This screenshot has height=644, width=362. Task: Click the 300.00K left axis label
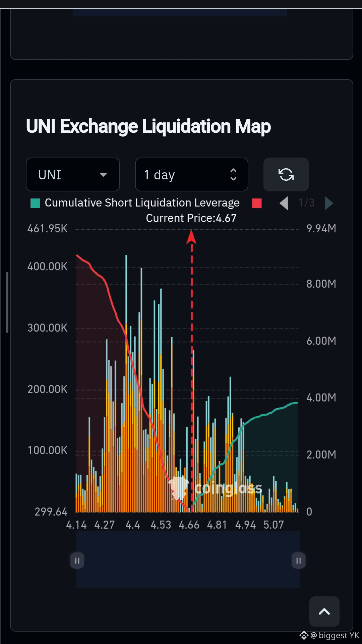point(47,328)
